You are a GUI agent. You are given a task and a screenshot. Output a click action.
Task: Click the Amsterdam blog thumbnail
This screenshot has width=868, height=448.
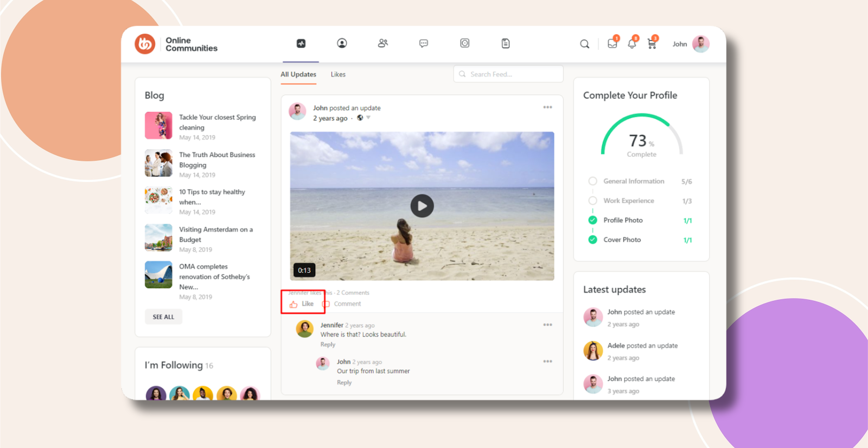(158, 237)
